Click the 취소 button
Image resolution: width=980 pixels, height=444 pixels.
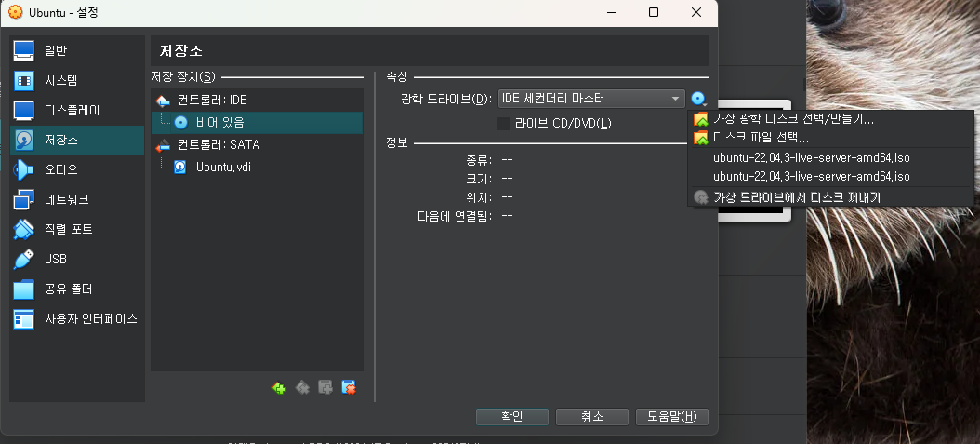click(x=592, y=416)
